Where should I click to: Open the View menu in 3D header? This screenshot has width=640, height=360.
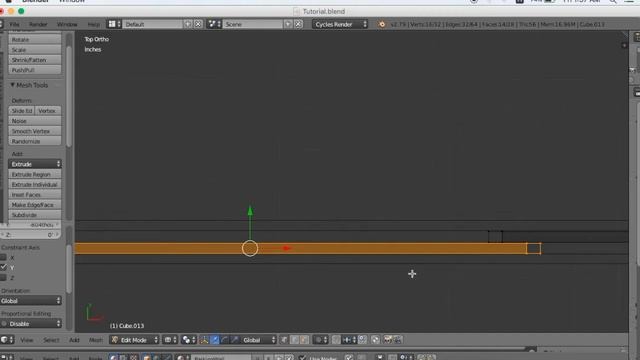coord(27,340)
